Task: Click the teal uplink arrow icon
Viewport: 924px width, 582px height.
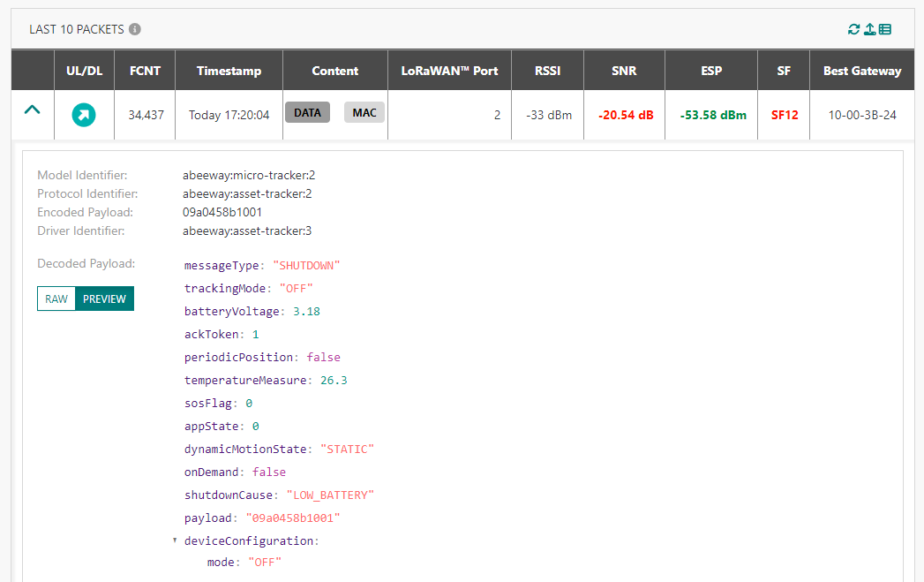Action: tap(84, 115)
